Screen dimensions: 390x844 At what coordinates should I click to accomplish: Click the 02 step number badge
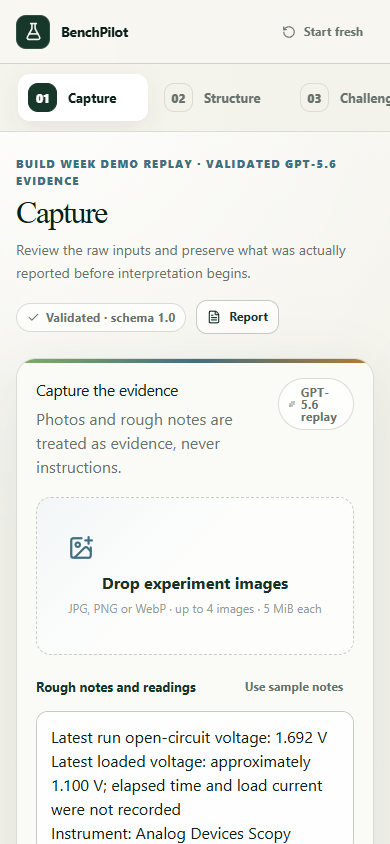[178, 98]
